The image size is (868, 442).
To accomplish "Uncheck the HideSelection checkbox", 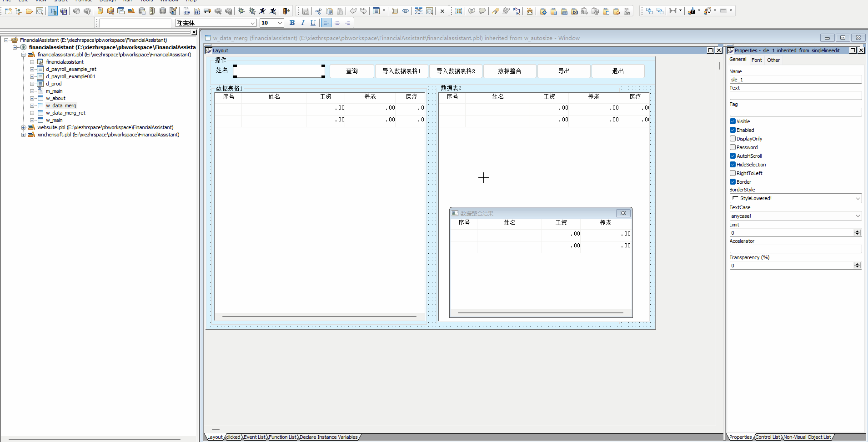I will pyautogui.click(x=733, y=165).
